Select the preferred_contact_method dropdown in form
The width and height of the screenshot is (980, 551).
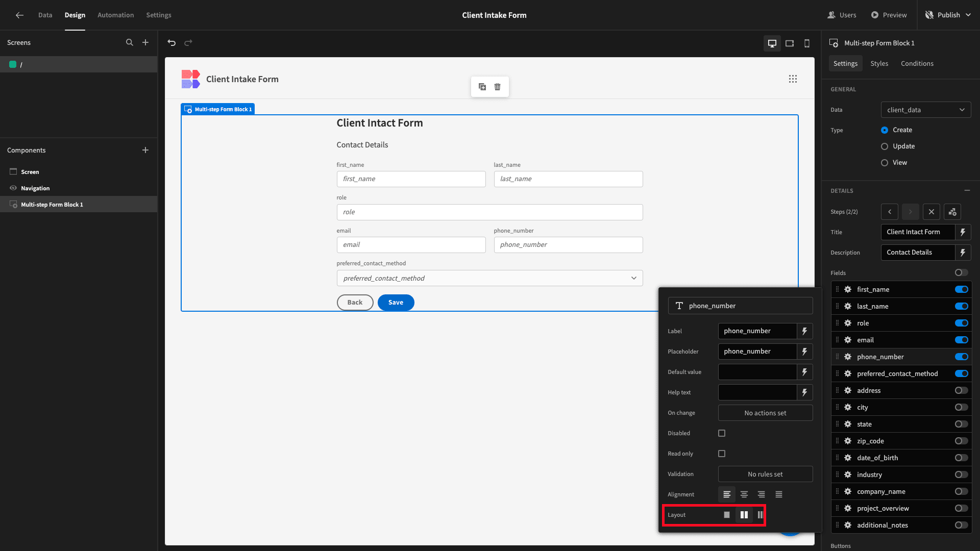pyautogui.click(x=490, y=278)
